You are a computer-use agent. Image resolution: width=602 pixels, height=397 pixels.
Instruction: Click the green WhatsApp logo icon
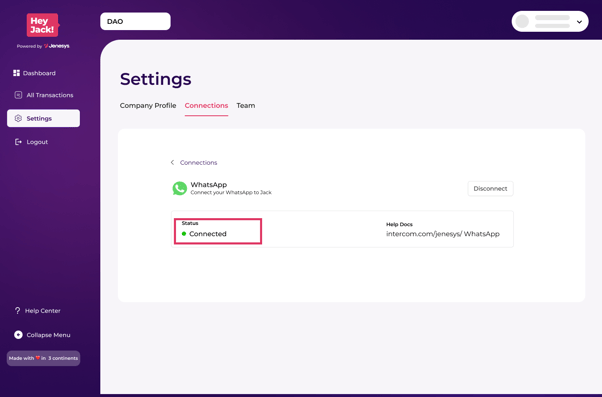[179, 188]
